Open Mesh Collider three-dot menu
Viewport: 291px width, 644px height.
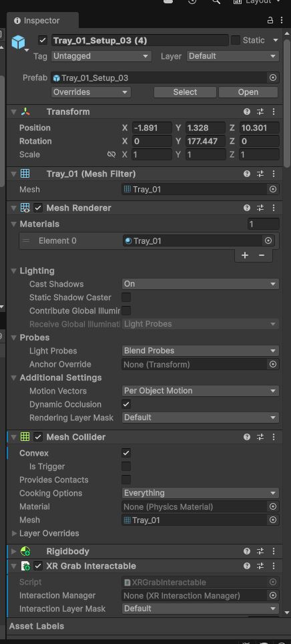point(274,437)
